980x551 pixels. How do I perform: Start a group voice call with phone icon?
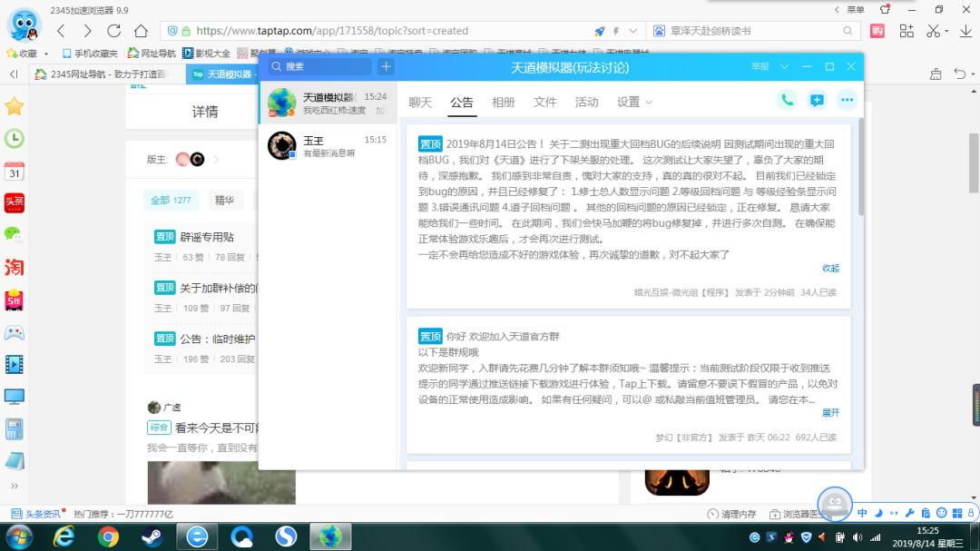(x=787, y=100)
